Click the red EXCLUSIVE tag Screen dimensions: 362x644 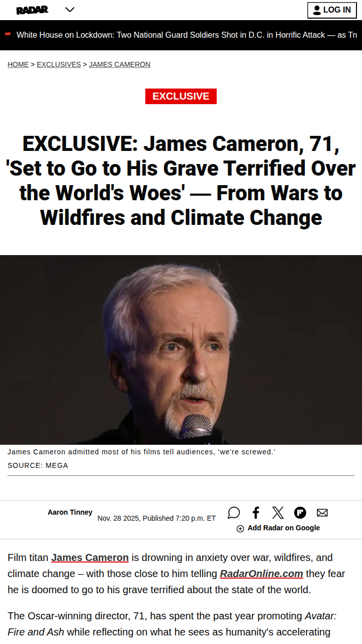click(x=181, y=96)
